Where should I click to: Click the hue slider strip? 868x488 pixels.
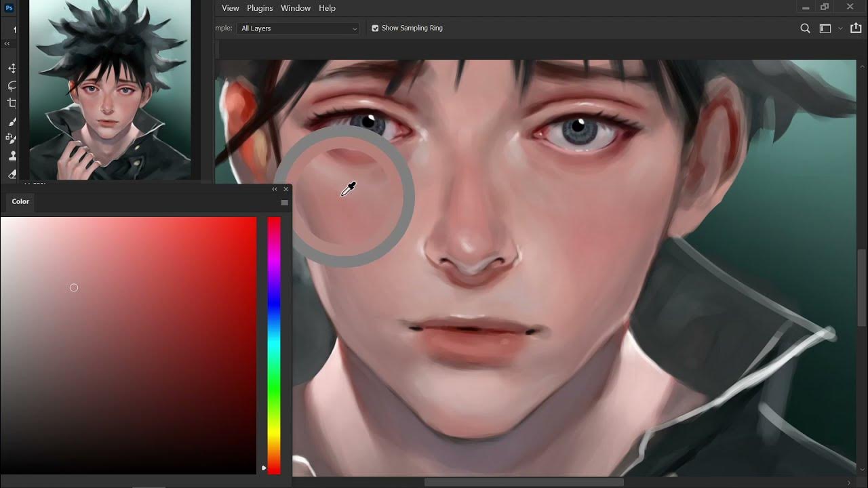click(274, 345)
